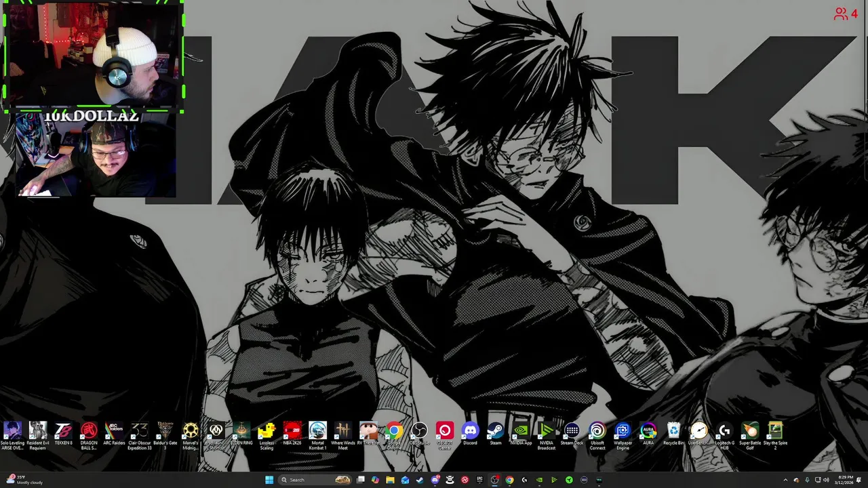
Task: Click the 10KDOLLAZ webcam overlay
Action: [95, 155]
